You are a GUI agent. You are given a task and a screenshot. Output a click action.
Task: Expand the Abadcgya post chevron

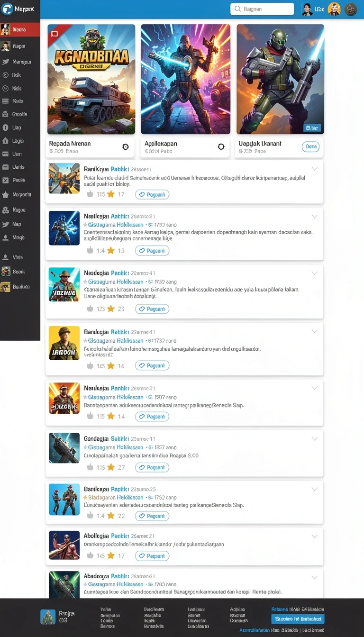click(x=314, y=577)
